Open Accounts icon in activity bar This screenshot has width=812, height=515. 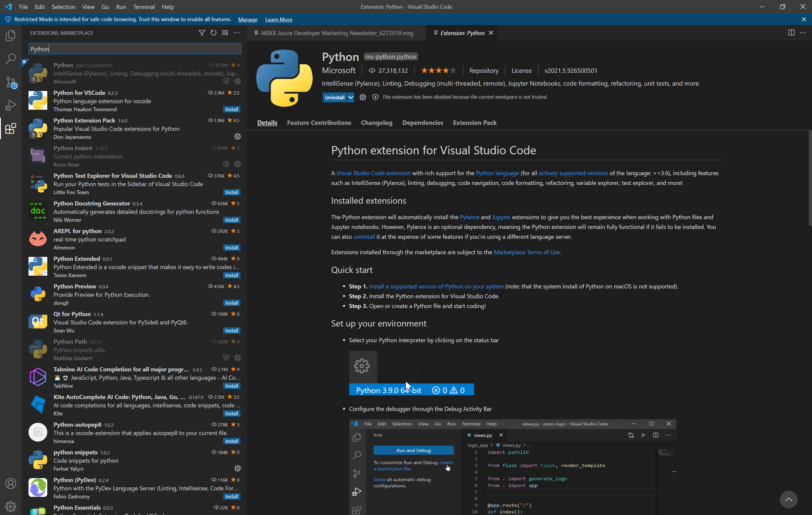click(11, 483)
